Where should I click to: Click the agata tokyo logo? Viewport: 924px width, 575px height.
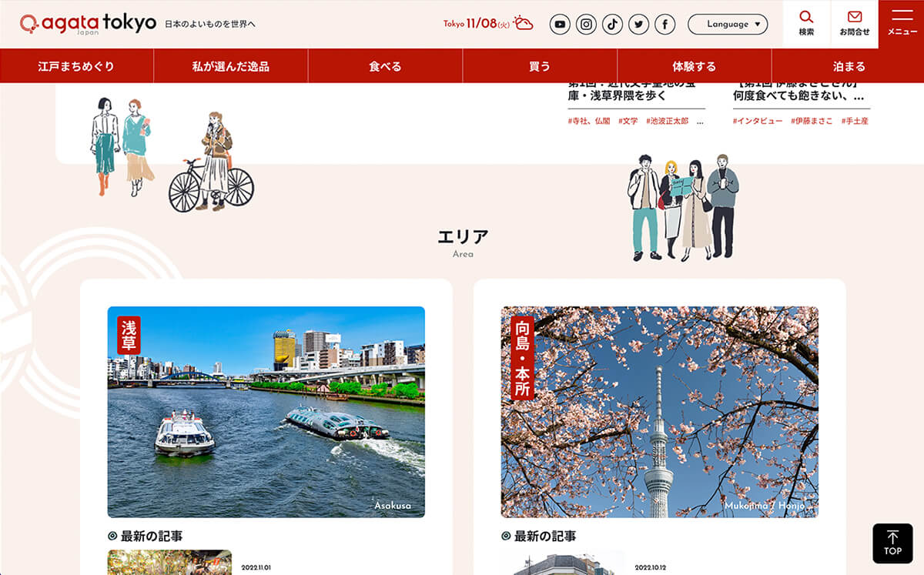88,25
